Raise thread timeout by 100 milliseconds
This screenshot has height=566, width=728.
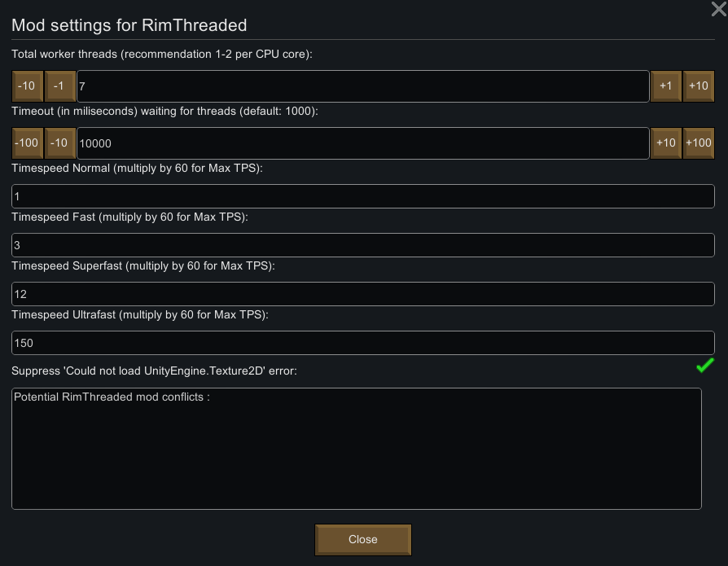[699, 143]
